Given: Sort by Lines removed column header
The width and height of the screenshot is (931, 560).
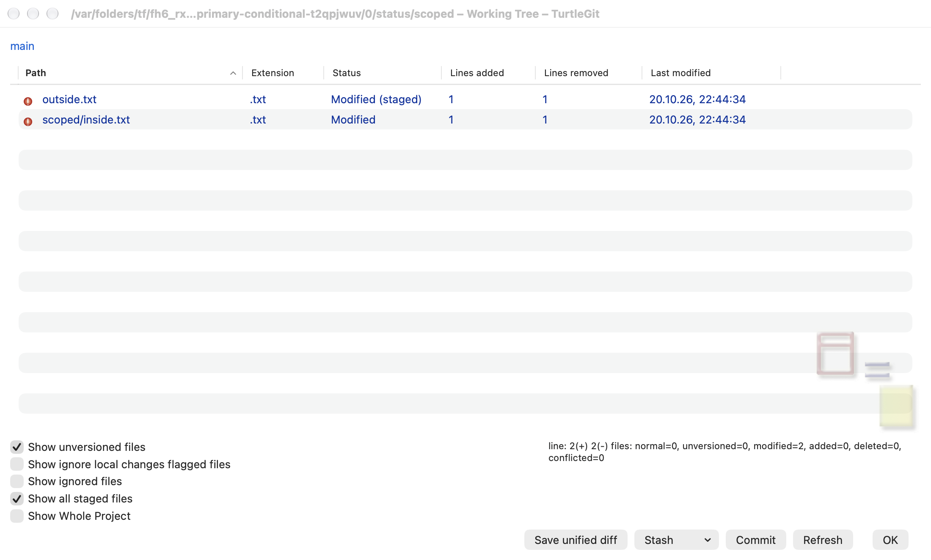Looking at the screenshot, I should pos(589,73).
